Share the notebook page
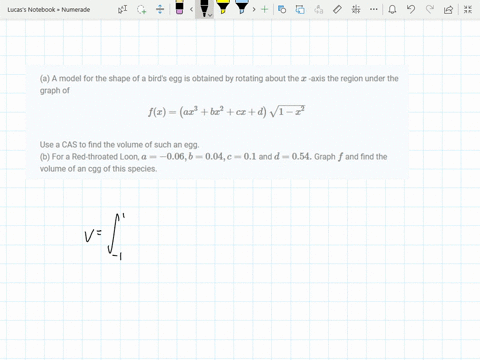Screen dimensions: 480x360 point(448,9)
